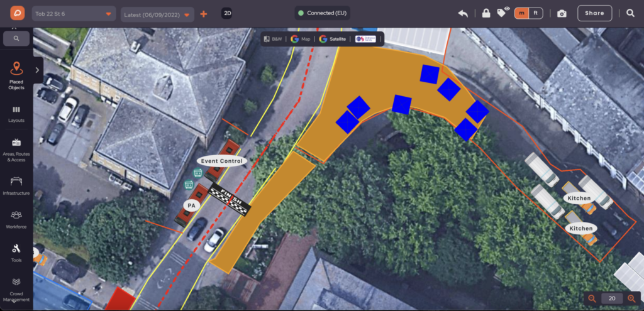
Task: Switch units to feet
Action: (x=536, y=13)
